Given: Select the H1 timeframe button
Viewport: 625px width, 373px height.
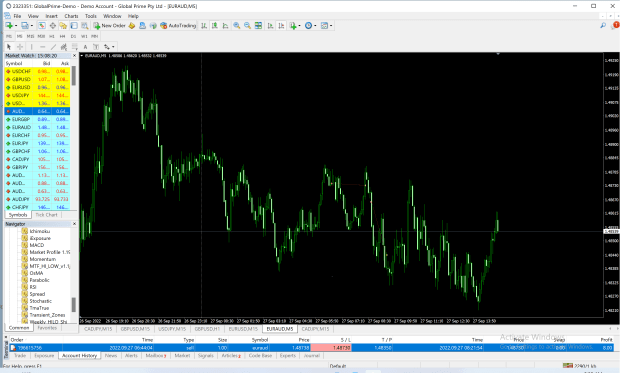Looking at the screenshot, I should (52, 36).
